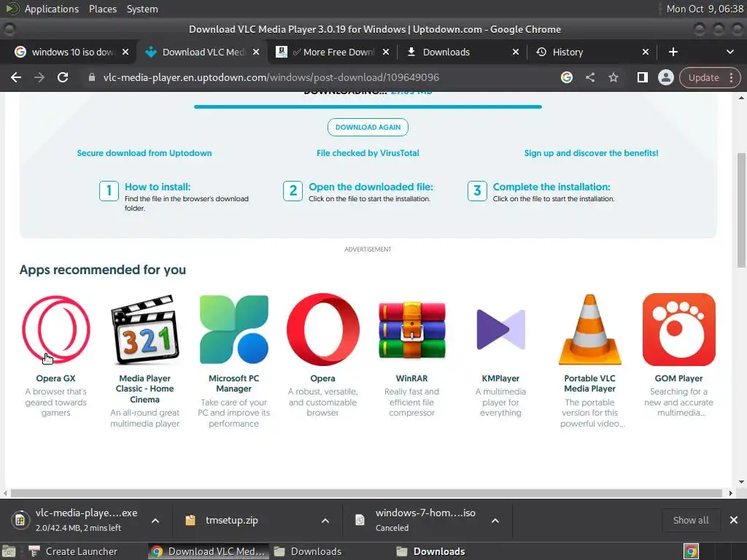747x560 pixels.
Task: Expand options for vlc-media-player exe download
Action: tap(155, 521)
